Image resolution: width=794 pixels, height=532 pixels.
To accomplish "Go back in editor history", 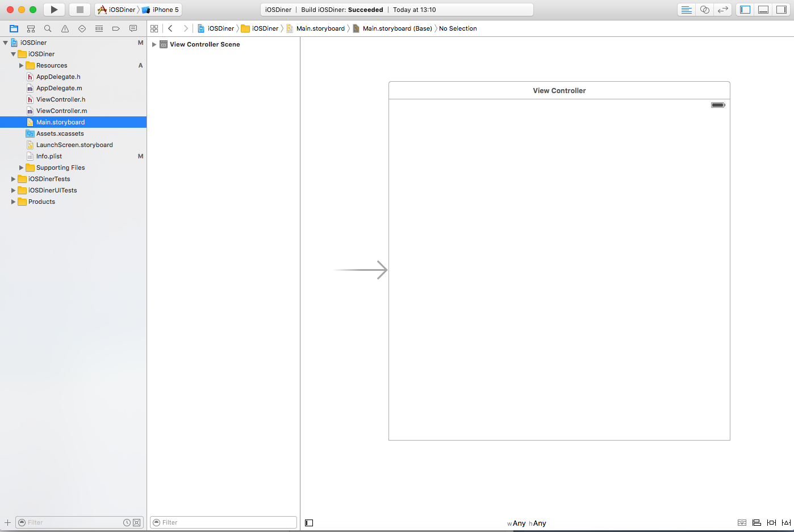I will [170, 28].
